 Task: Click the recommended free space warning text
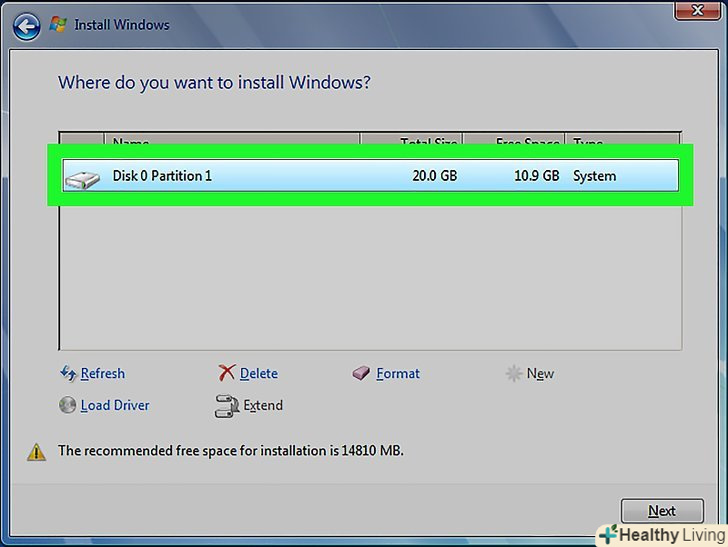coord(231,451)
